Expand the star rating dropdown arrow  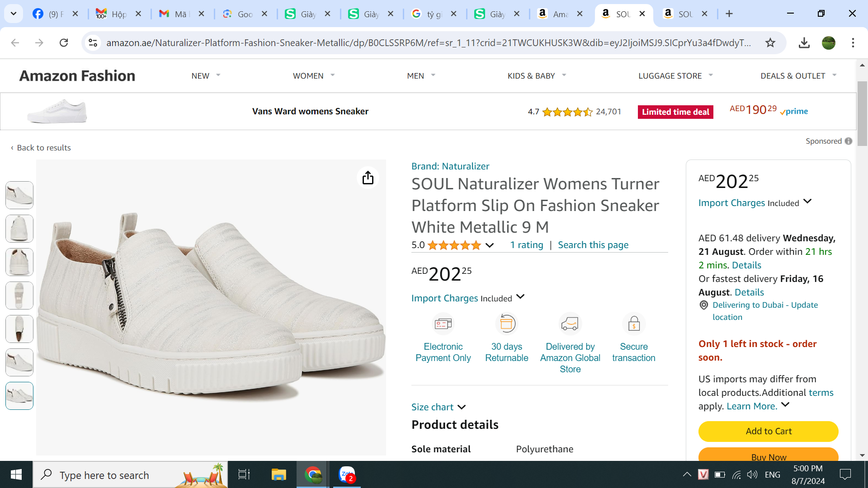click(x=490, y=245)
